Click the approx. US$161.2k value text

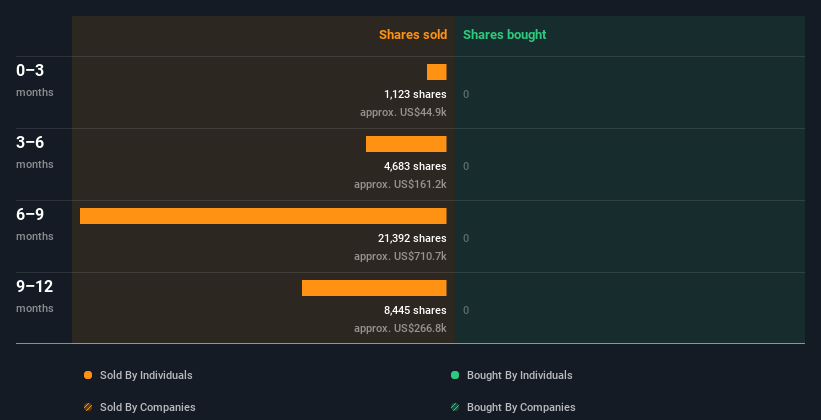point(400,184)
